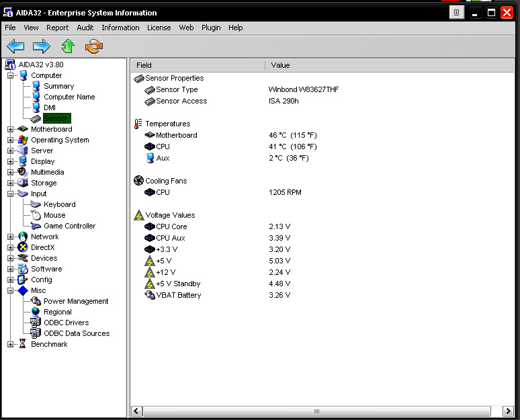Click the blue Forward arrow toolbar icon
This screenshot has width=520, height=420.
click(x=42, y=46)
